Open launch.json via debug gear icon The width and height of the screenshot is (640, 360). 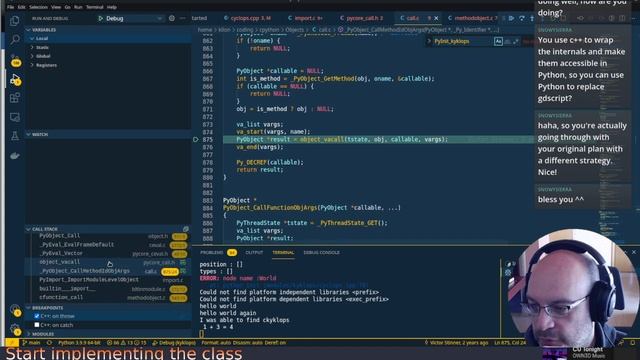click(172, 18)
